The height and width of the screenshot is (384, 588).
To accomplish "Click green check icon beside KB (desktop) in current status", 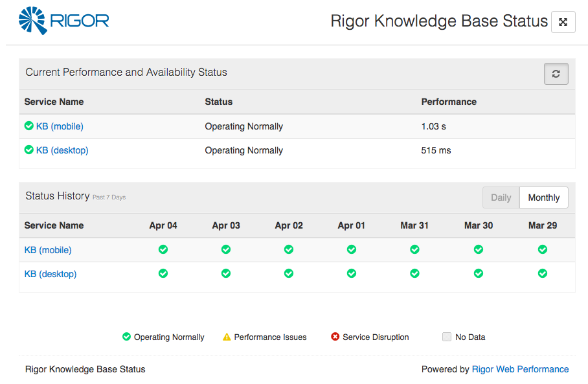I will (29, 150).
